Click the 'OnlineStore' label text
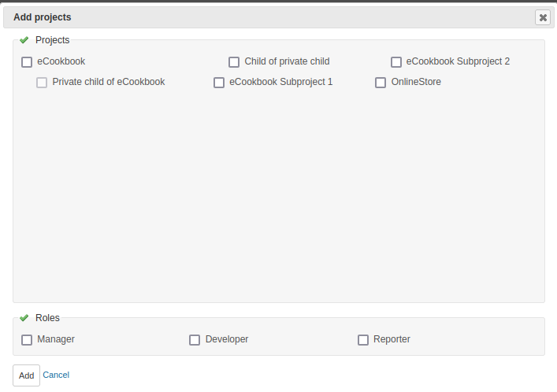557x392 pixels. [x=416, y=82]
